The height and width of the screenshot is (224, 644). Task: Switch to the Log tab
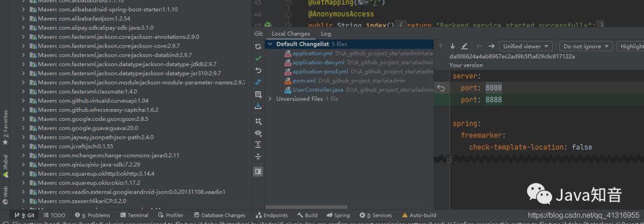[326, 34]
